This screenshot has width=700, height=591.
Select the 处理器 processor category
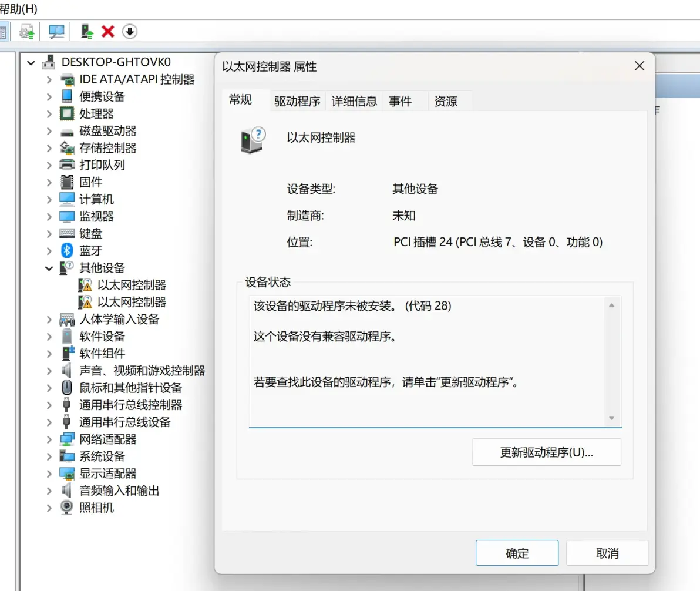tap(96, 114)
